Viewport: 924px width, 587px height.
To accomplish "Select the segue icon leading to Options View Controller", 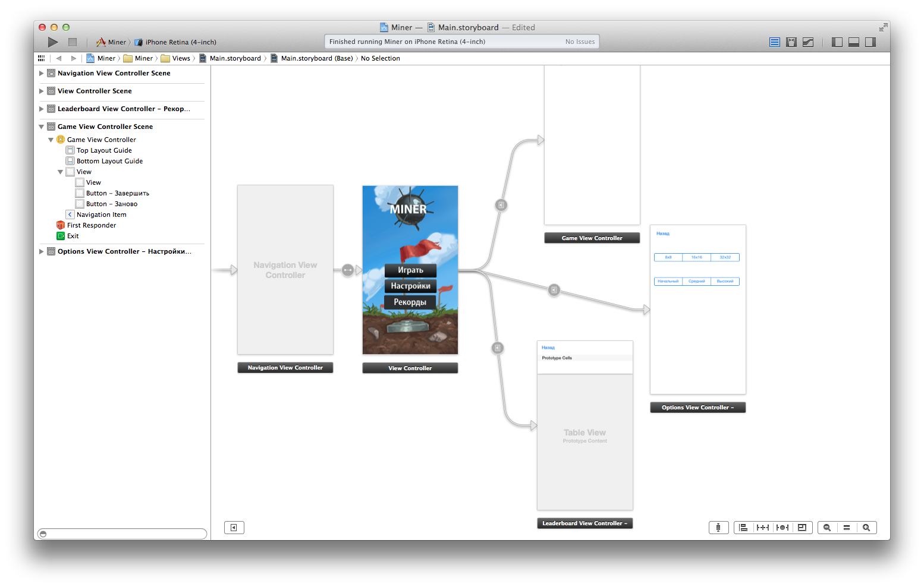I will (x=554, y=290).
